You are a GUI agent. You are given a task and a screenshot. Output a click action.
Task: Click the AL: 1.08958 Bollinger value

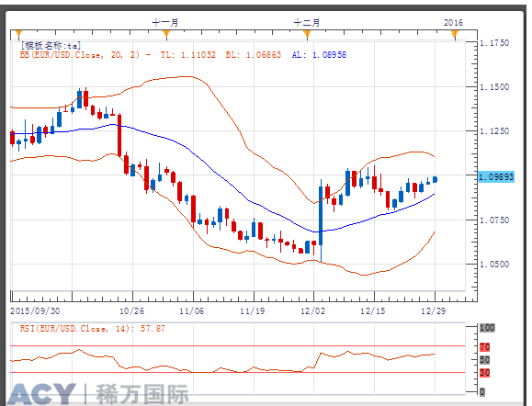tap(319, 55)
